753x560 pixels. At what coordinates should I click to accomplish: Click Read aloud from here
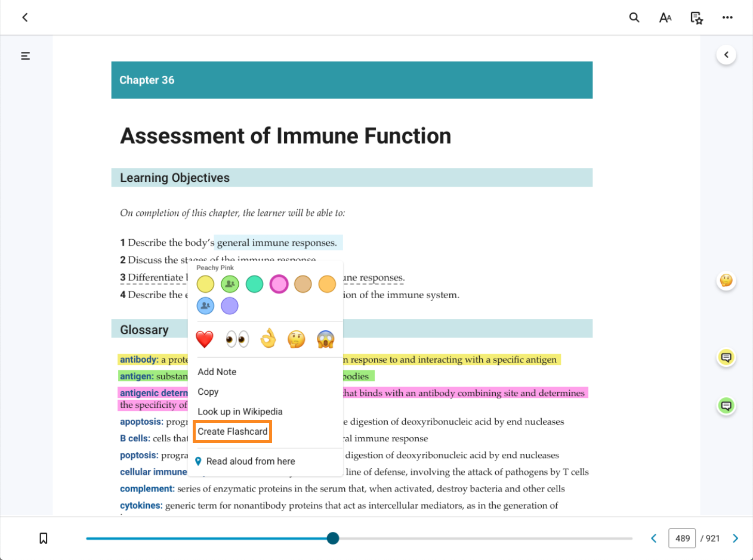(x=250, y=461)
